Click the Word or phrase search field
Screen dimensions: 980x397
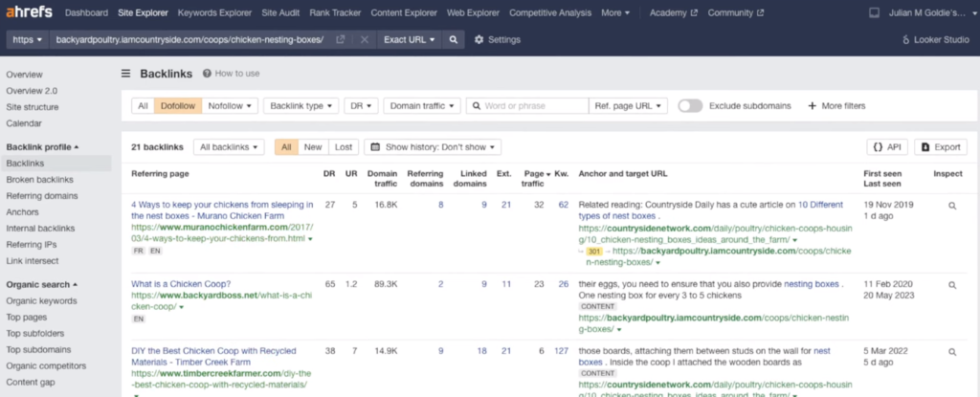tap(527, 105)
